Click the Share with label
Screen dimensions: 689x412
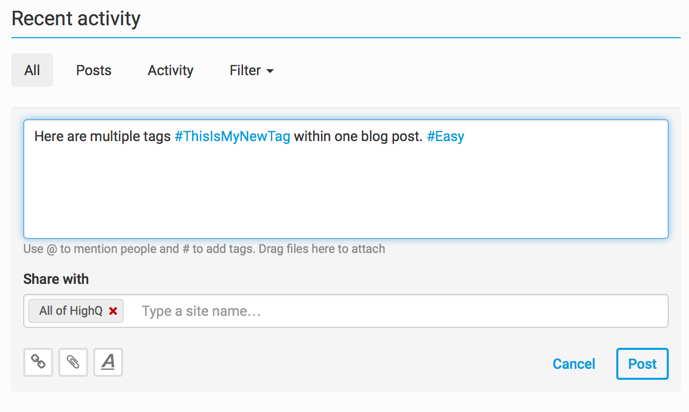56,279
